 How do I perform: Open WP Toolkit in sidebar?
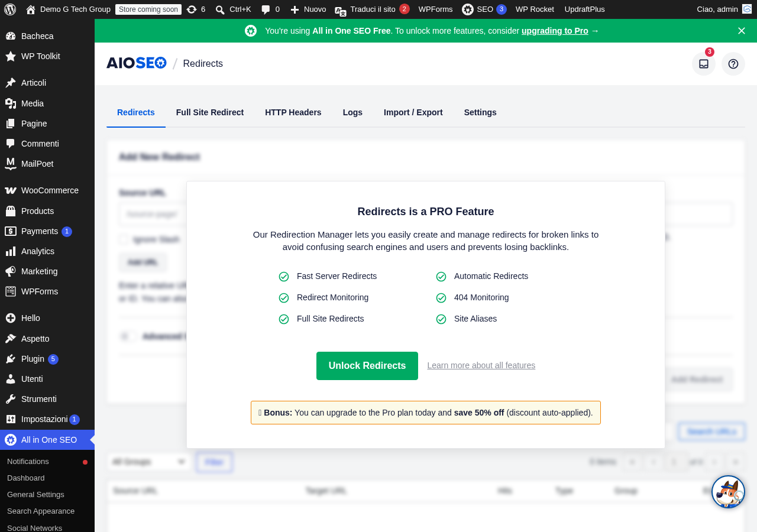point(47,56)
